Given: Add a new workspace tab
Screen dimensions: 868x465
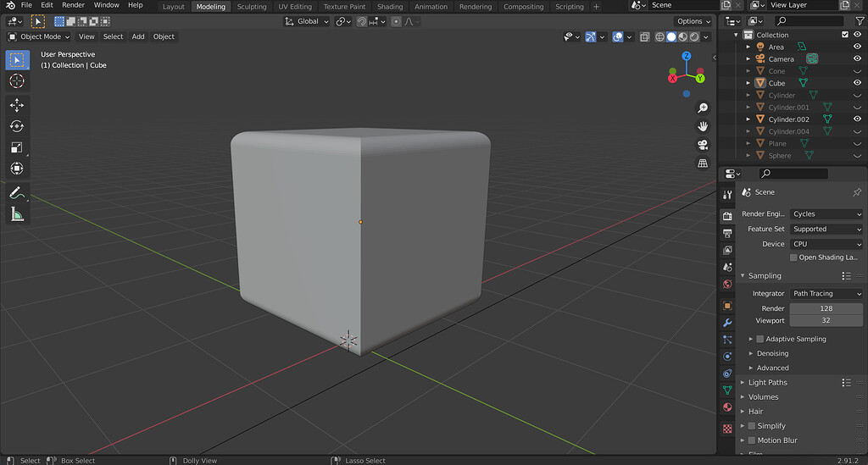Looking at the screenshot, I should click(x=596, y=7).
